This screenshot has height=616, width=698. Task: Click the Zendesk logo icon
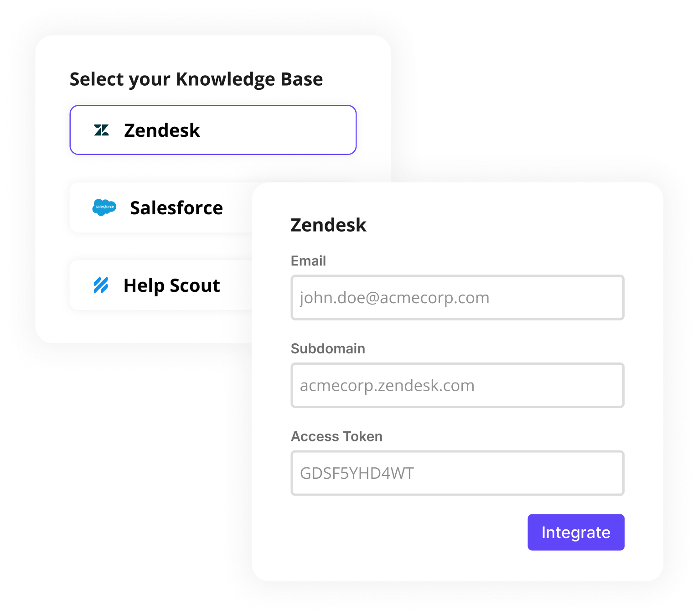101,130
